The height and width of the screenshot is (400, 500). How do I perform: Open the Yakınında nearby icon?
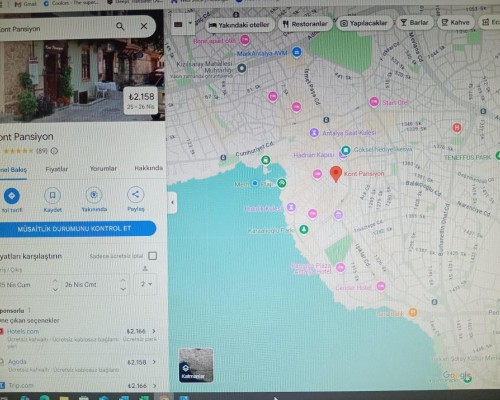[94, 195]
